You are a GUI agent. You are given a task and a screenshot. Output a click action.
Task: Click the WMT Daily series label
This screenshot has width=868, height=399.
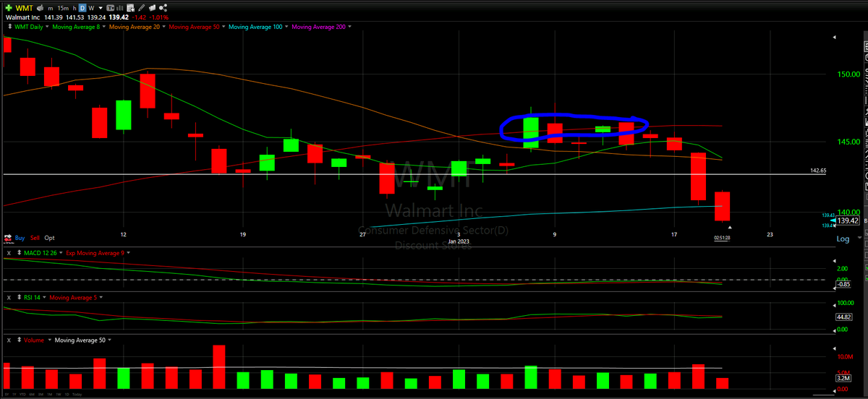(29, 27)
